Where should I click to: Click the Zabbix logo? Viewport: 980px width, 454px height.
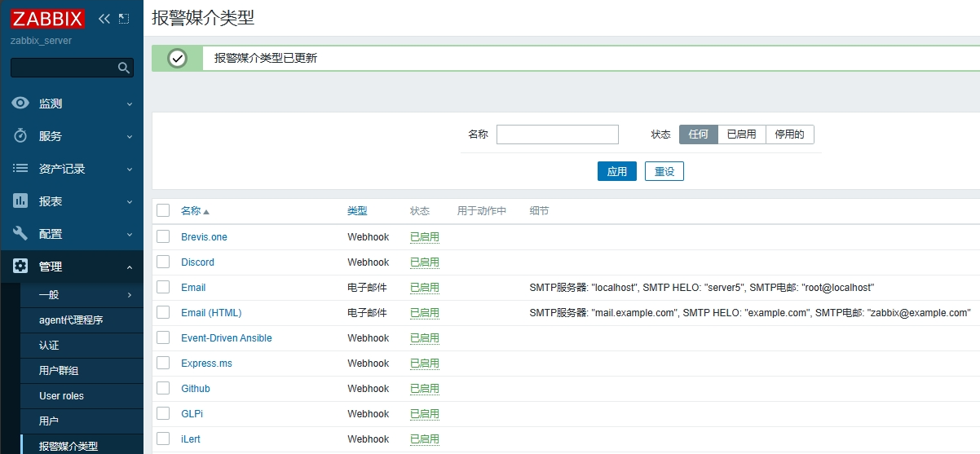coord(47,19)
